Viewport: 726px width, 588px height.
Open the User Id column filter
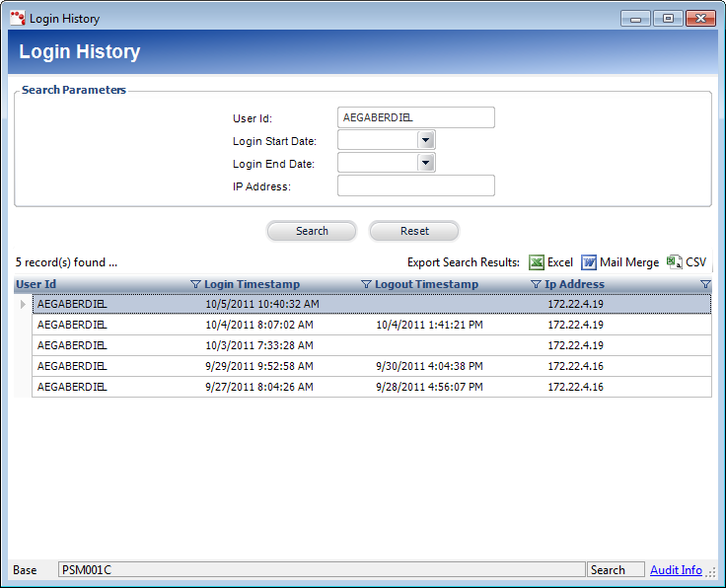195,284
